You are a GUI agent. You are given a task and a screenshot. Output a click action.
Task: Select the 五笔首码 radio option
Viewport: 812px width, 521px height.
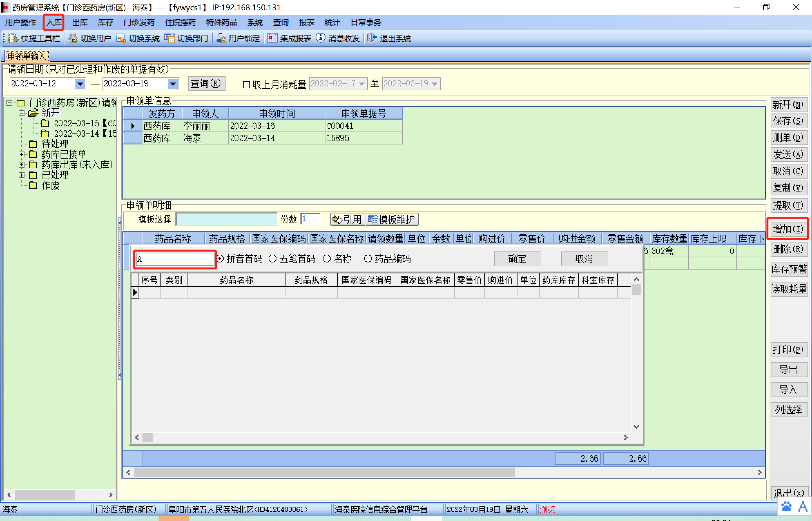(x=273, y=259)
